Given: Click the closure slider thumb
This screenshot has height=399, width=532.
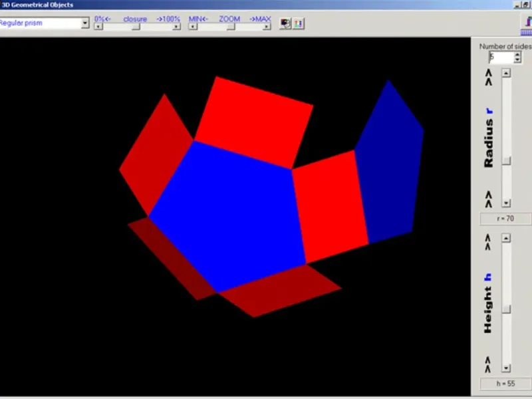Looking at the screenshot, I should pos(136,27).
